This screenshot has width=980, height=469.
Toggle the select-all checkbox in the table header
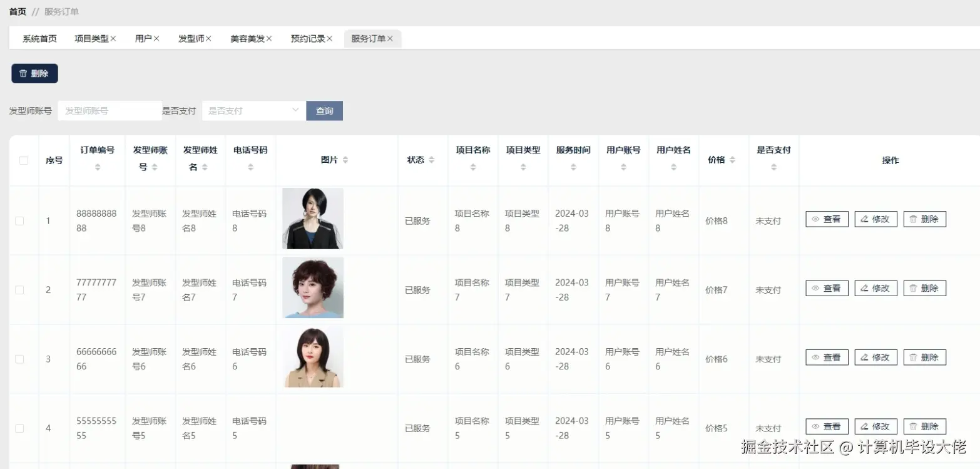23,160
